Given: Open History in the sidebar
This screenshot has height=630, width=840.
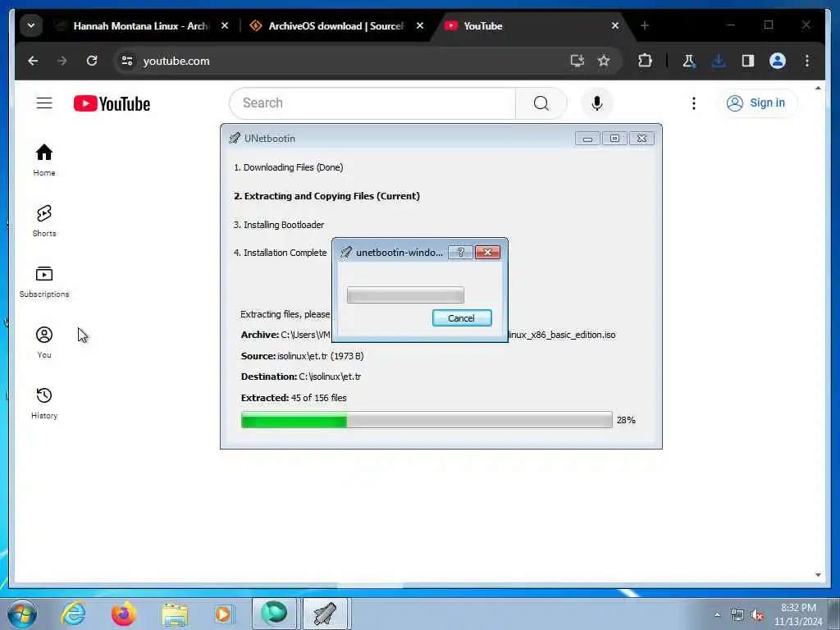Looking at the screenshot, I should tap(44, 403).
